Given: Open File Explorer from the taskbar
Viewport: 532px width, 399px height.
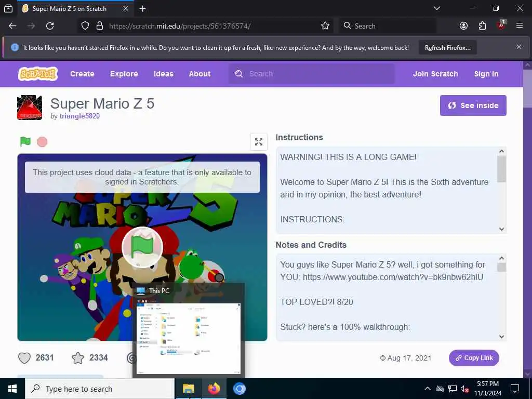Looking at the screenshot, I should [x=188, y=389].
